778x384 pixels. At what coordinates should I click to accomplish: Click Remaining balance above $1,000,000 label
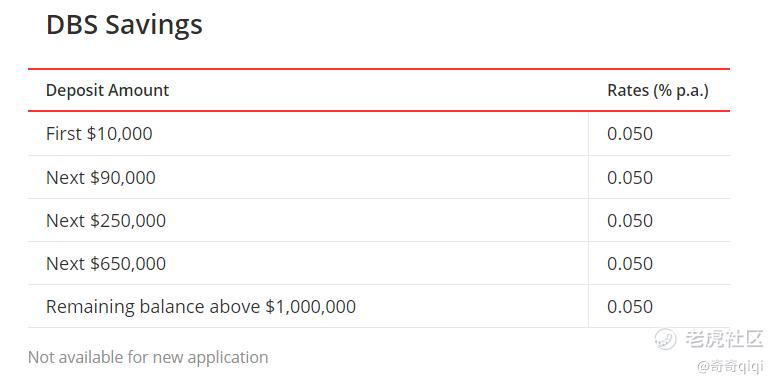(x=200, y=307)
